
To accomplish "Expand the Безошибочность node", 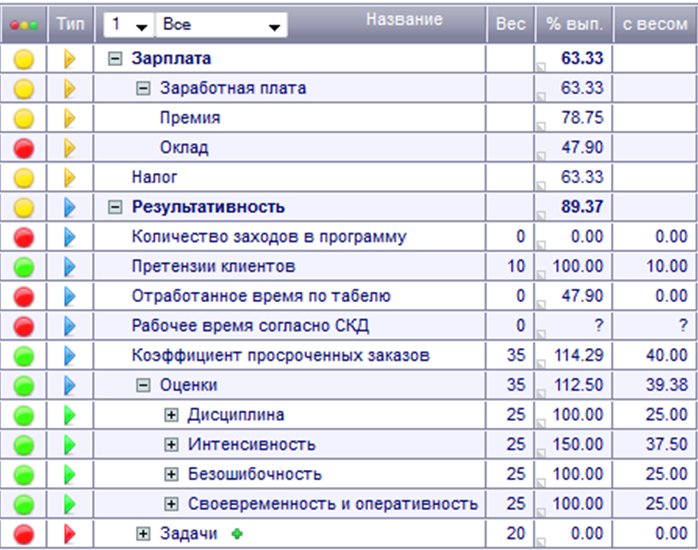I will tap(171, 474).
